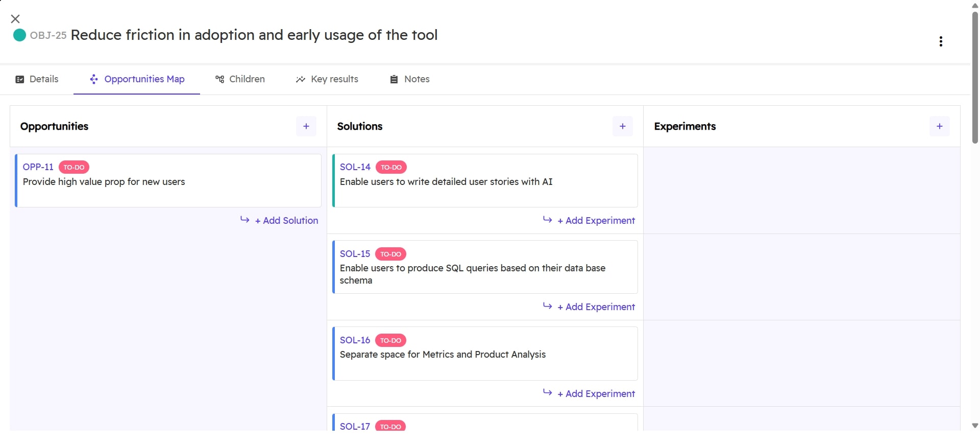Screen dimensions: 980x444
Task: Click the arrow icon under SOL-15 card
Action: click(x=548, y=306)
